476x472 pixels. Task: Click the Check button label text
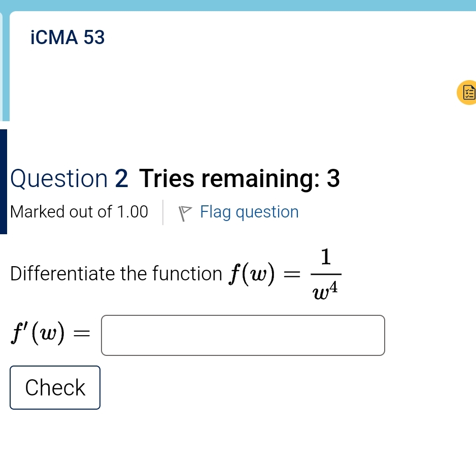(55, 387)
